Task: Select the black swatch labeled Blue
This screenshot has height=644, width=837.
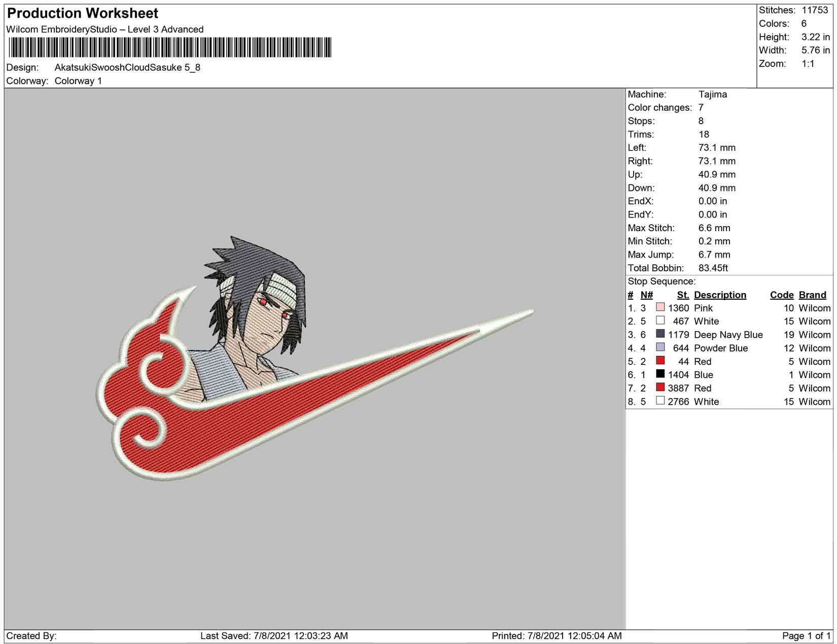Action: (x=660, y=374)
